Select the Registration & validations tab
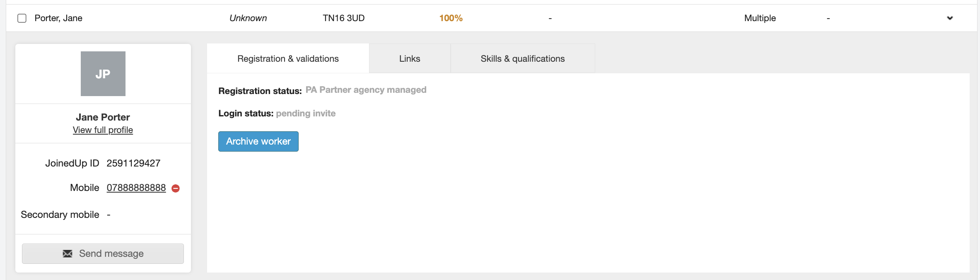The image size is (980, 280). 288,59
